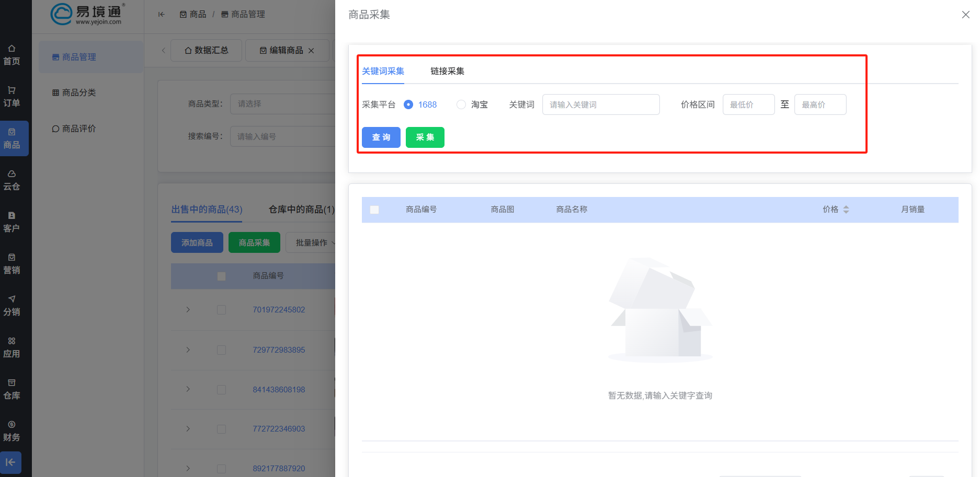Expand the row for product 701972245802
Viewport: 980px width, 477px height.
pyautogui.click(x=188, y=310)
